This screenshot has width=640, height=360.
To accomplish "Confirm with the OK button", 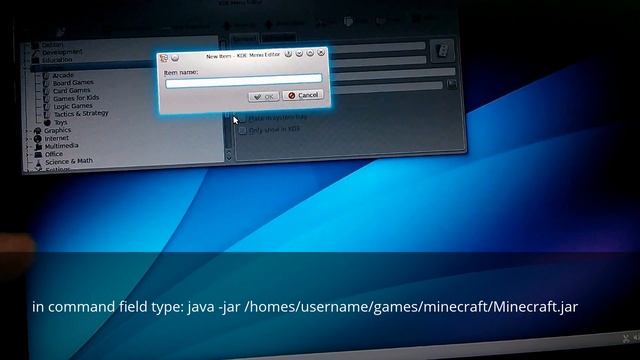I will [264, 97].
